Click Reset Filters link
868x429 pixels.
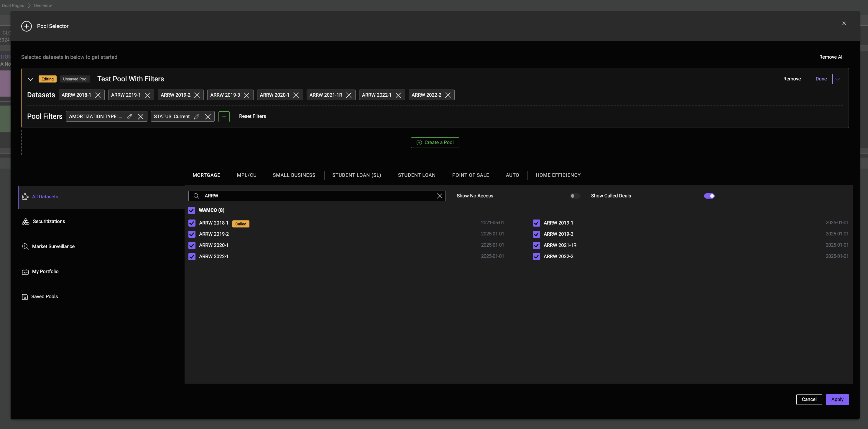point(252,116)
